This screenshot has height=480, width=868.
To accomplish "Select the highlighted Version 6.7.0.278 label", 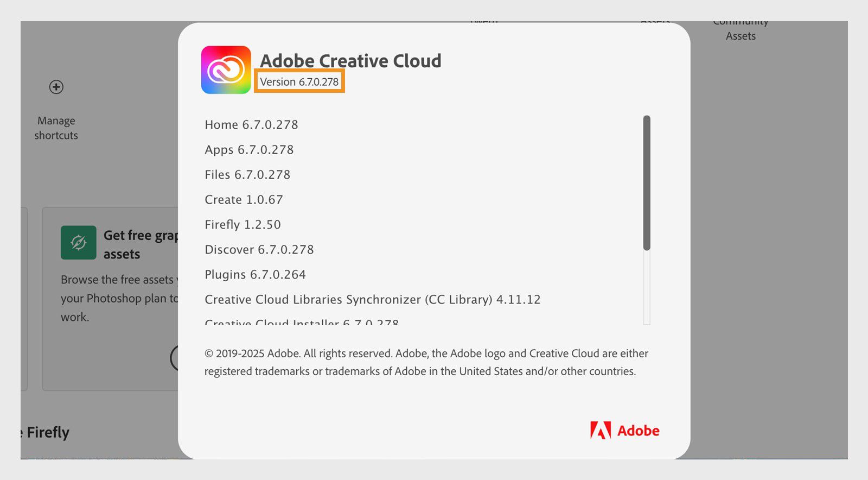I will (x=299, y=81).
